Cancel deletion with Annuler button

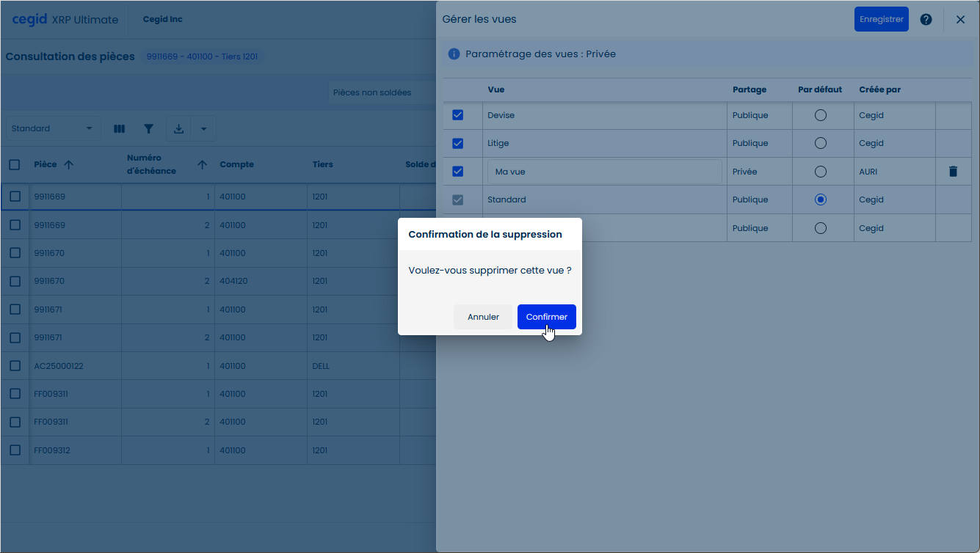pos(483,317)
